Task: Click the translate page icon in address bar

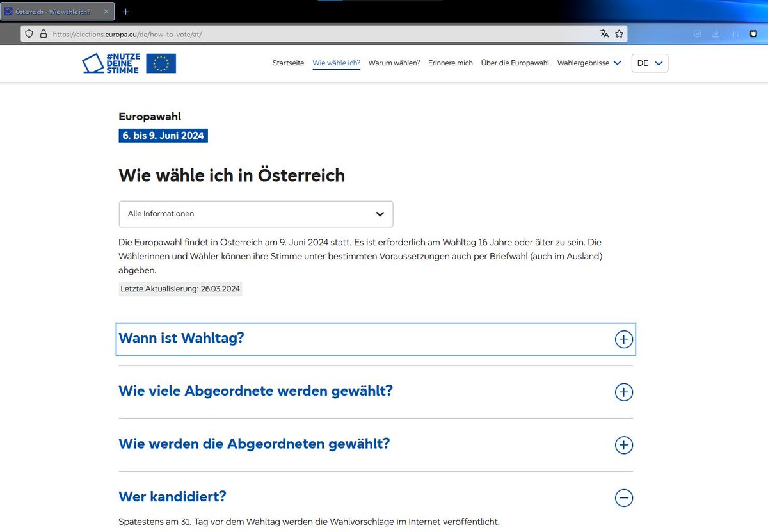Action: click(x=604, y=34)
